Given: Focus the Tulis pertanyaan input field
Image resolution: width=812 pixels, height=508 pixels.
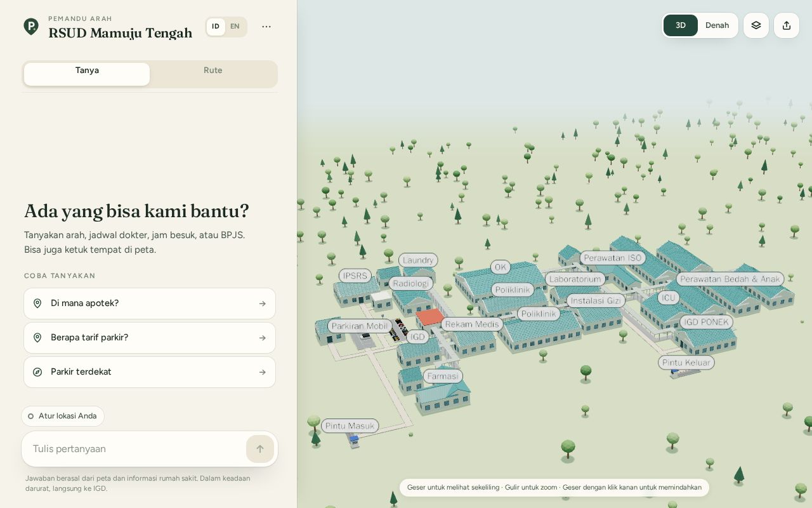Looking at the screenshot, I should tap(137, 449).
